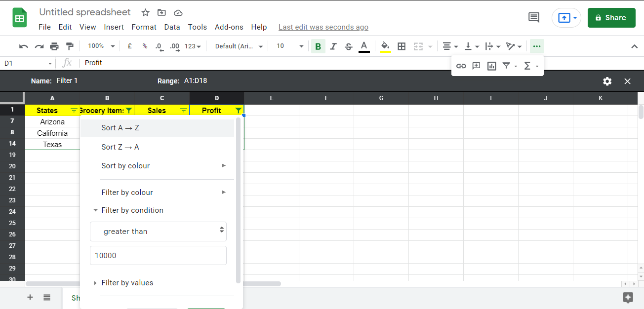
Task: Click the Insert link icon
Action: click(x=461, y=66)
